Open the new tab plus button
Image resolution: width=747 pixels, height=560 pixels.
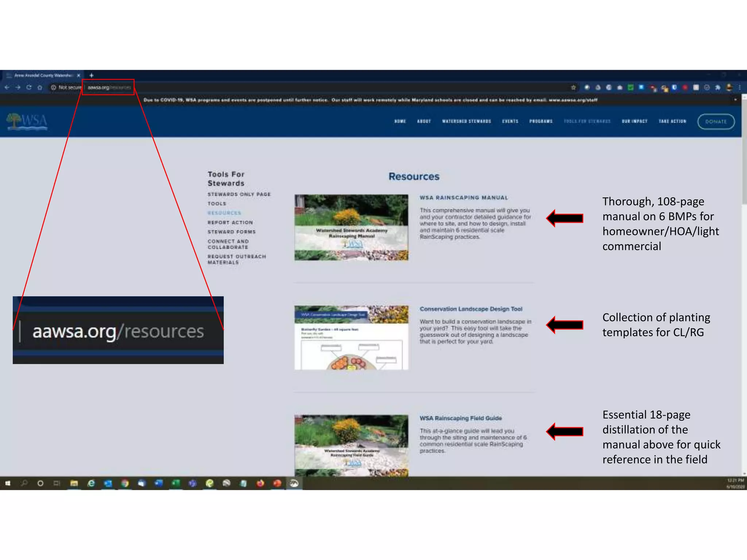point(92,75)
